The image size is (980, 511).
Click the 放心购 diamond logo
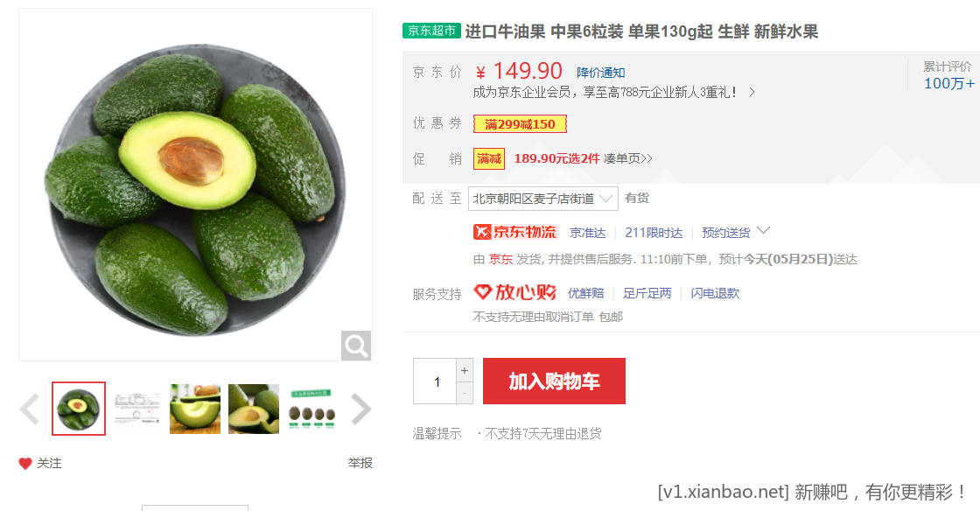[x=515, y=292]
